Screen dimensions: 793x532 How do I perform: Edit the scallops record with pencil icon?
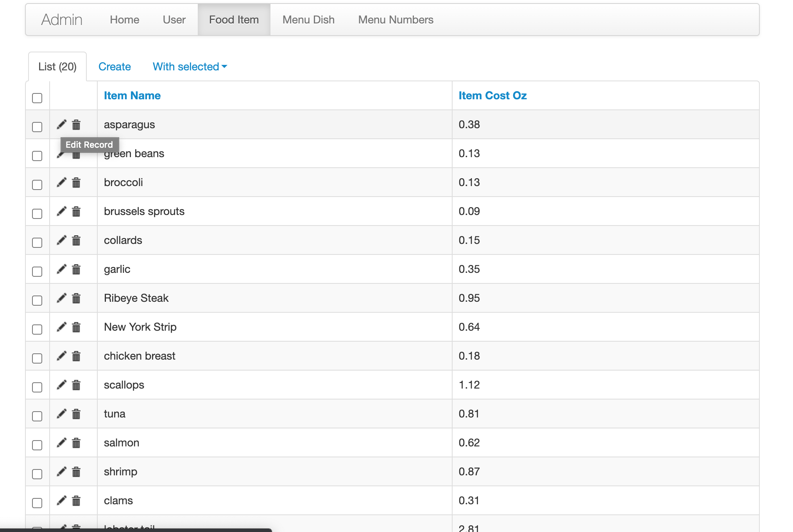click(x=61, y=385)
